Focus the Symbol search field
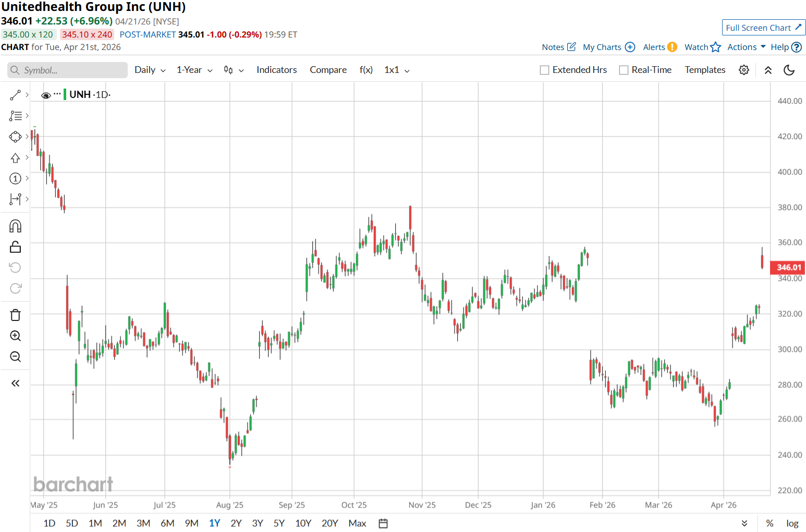The height and width of the screenshot is (532, 806). tap(68, 70)
